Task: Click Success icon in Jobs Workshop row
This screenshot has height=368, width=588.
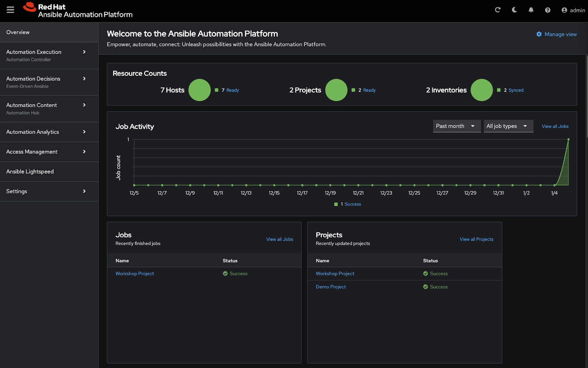Action: [x=225, y=273]
